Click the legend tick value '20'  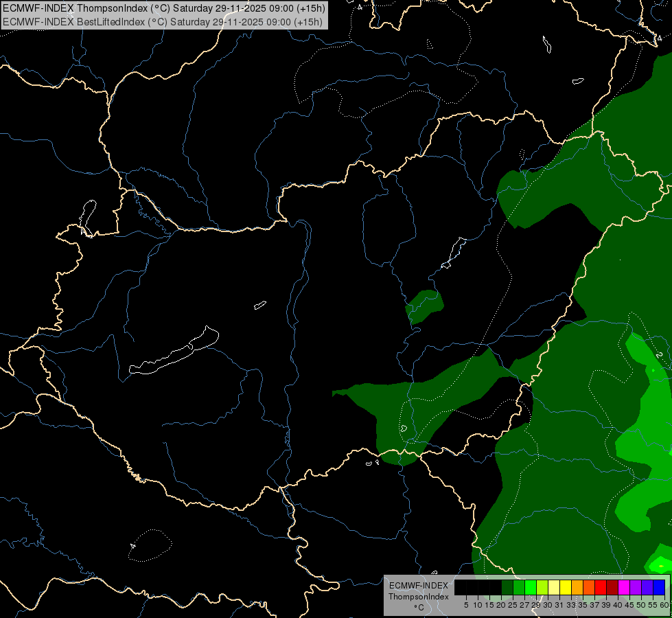(501, 605)
